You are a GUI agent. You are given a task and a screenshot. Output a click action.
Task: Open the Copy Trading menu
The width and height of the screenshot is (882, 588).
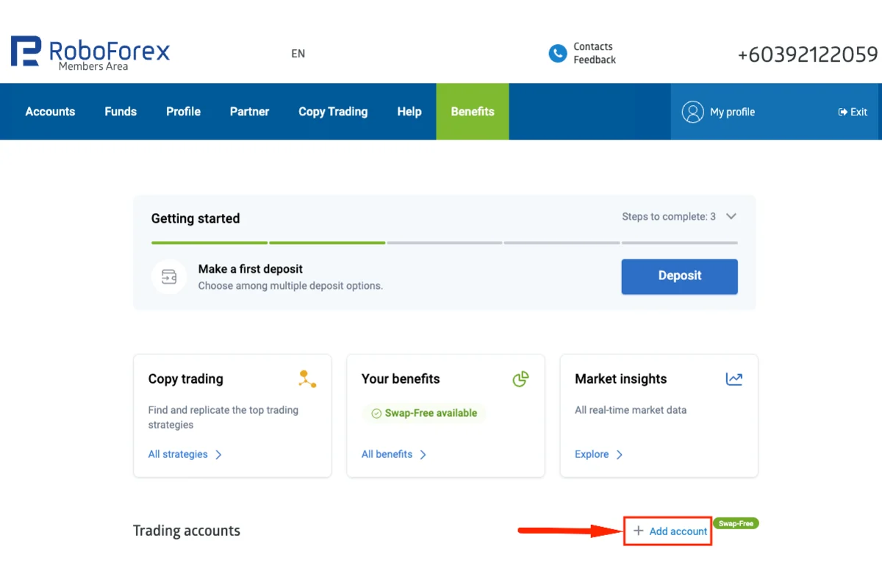tap(333, 112)
